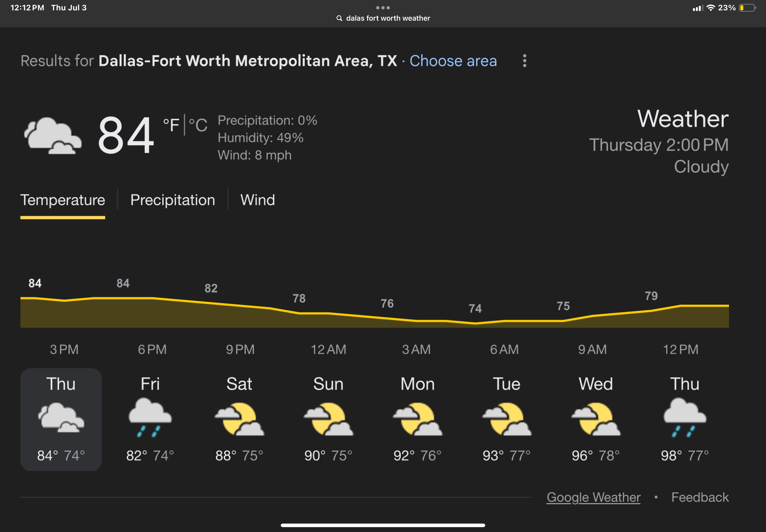The height and width of the screenshot is (532, 766).
Task: Switch to the Precipitation tab
Action: tap(173, 200)
